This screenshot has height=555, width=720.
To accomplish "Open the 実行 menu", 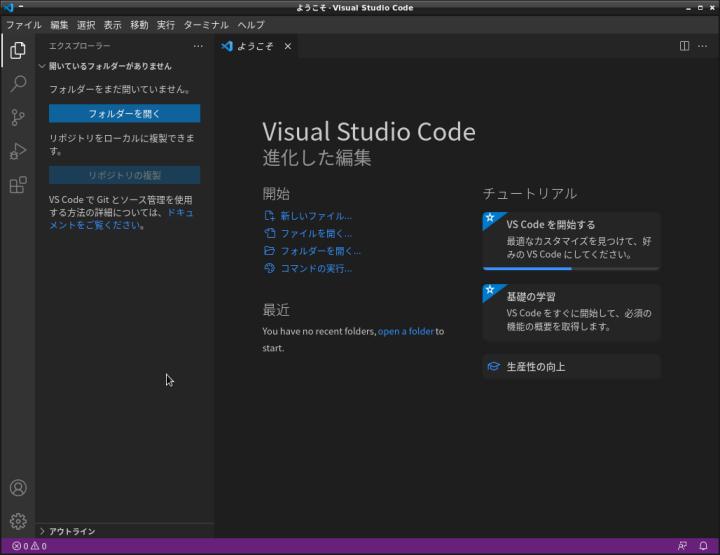I will [166, 25].
